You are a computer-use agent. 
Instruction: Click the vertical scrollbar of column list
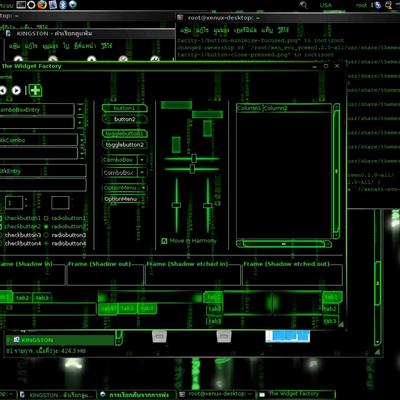[336, 171]
